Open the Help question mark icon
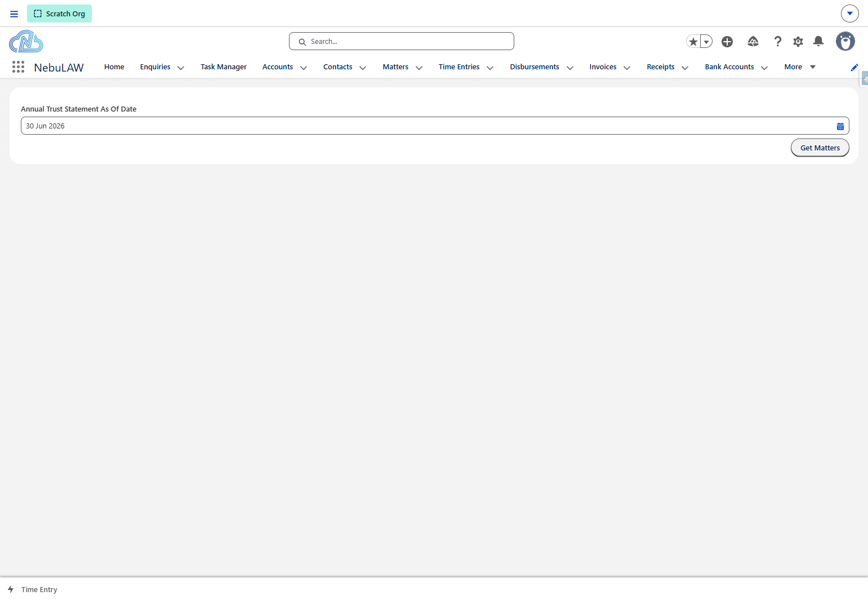Image resolution: width=868 pixels, height=600 pixels. pyautogui.click(x=778, y=42)
